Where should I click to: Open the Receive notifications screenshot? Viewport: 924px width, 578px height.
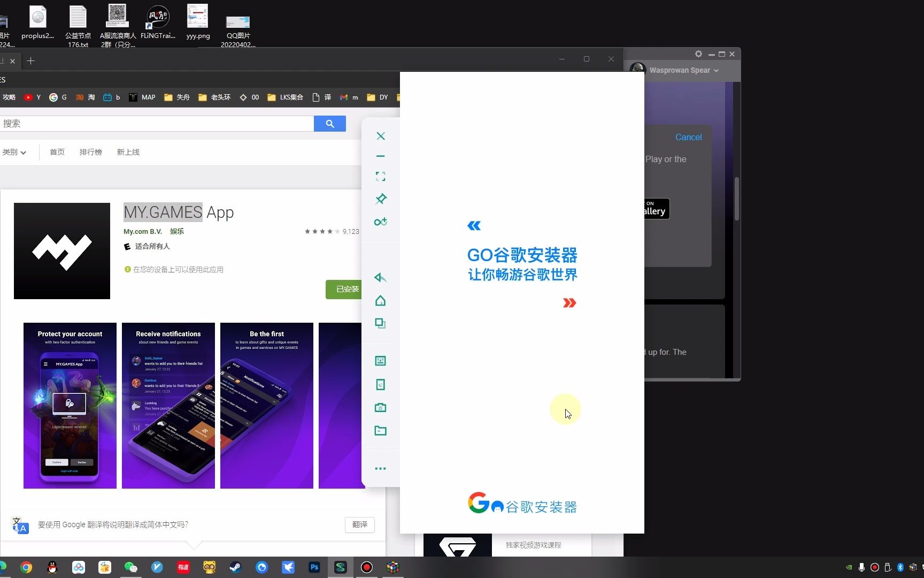(168, 406)
